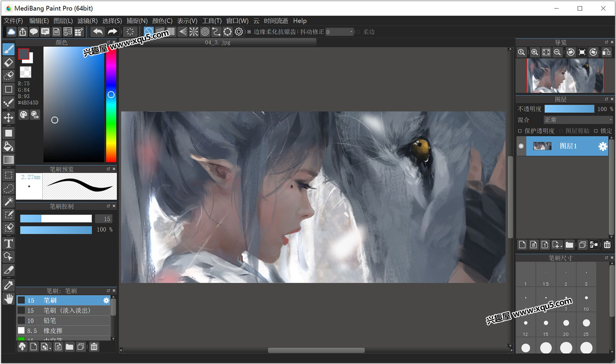Click the Redo arrow in the toolbar
The width and height of the screenshot is (616, 364).
click(x=112, y=32)
